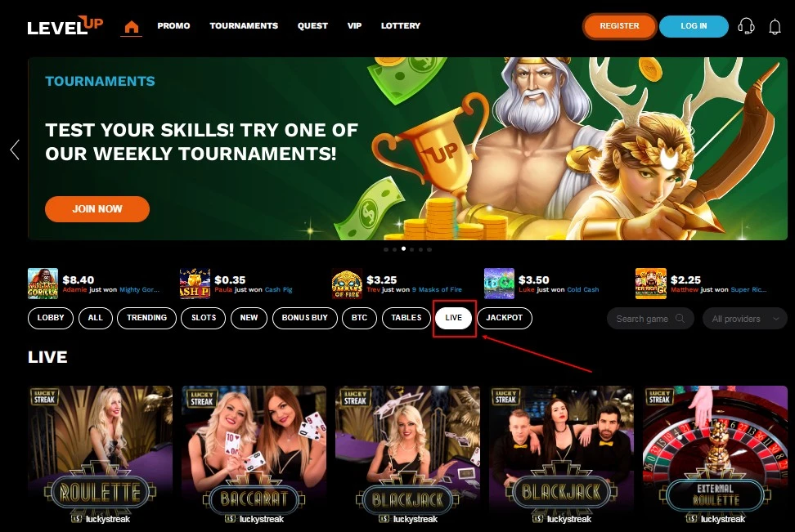Open notifications bell icon

pos(775,26)
